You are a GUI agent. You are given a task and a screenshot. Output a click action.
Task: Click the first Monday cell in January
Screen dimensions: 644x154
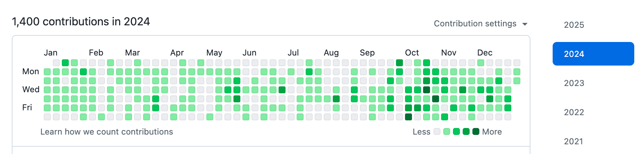click(x=47, y=72)
